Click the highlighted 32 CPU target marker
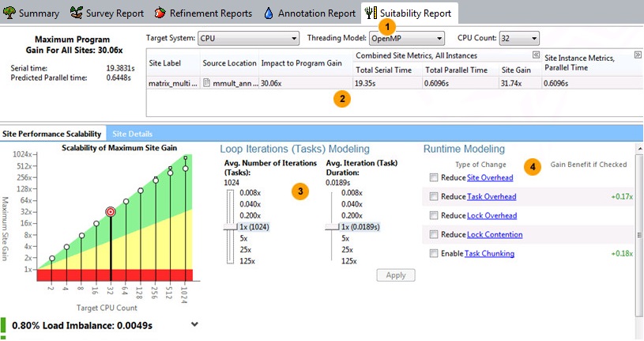The image size is (644, 341). click(110, 212)
